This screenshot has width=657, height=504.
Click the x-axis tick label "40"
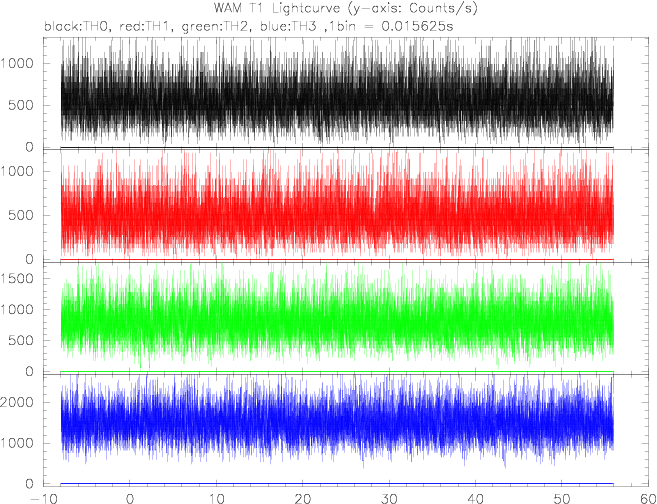[476, 499]
